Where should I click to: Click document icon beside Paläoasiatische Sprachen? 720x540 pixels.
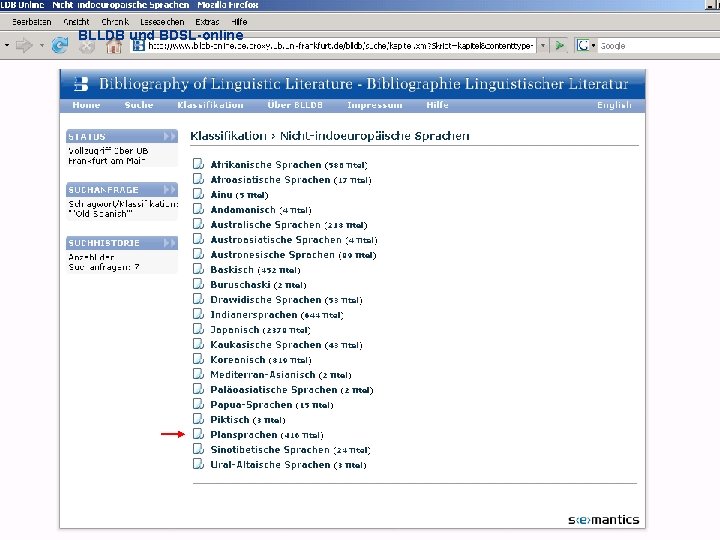pos(198,389)
